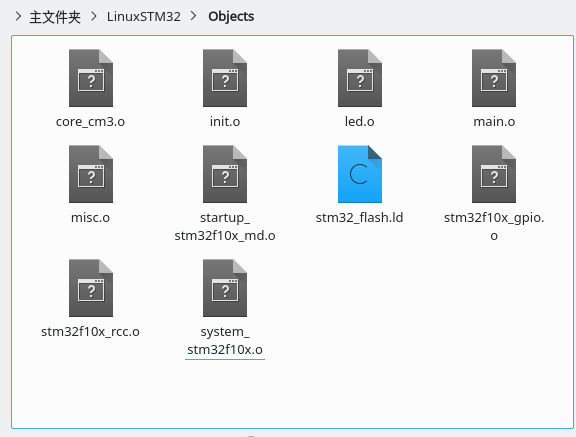This screenshot has height=437, width=576.
Task: Click the stm32f10x_gpio.o file icon
Action: tap(494, 174)
